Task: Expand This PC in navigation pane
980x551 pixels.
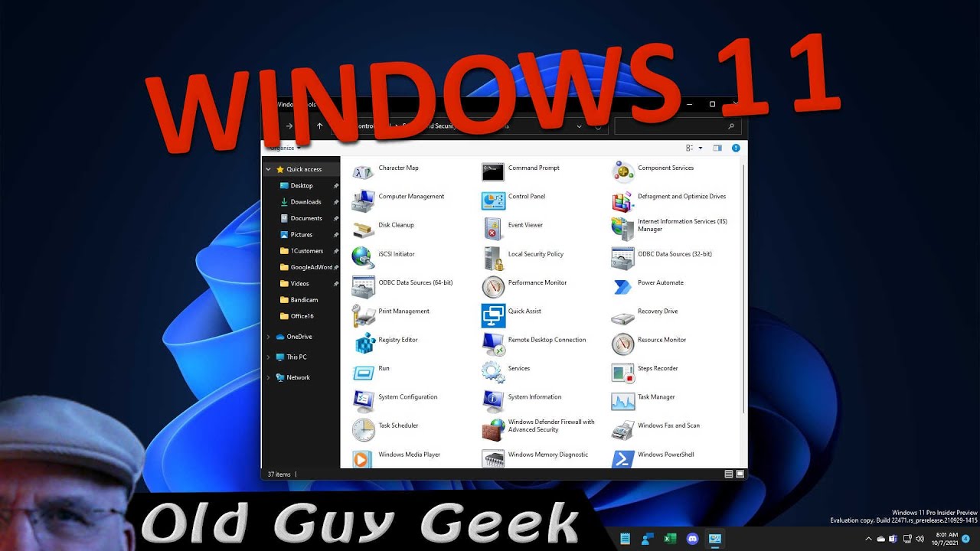Action: 269,357
